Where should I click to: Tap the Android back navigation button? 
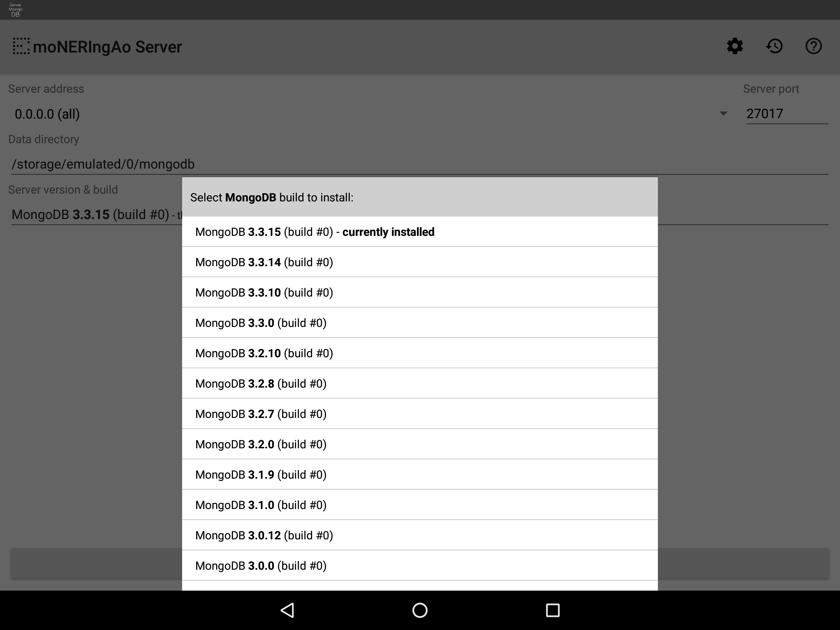pyautogui.click(x=288, y=610)
